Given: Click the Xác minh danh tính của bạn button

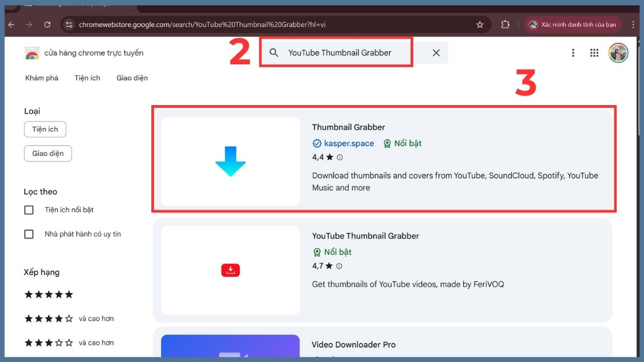Looking at the screenshot, I should pos(572,24).
